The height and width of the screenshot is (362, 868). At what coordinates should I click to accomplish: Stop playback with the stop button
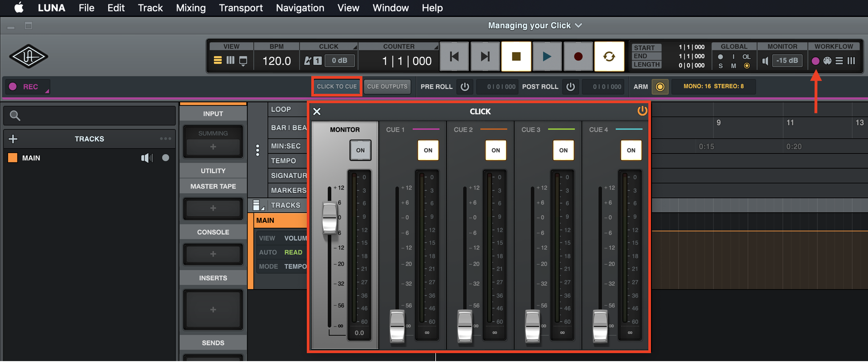(516, 56)
